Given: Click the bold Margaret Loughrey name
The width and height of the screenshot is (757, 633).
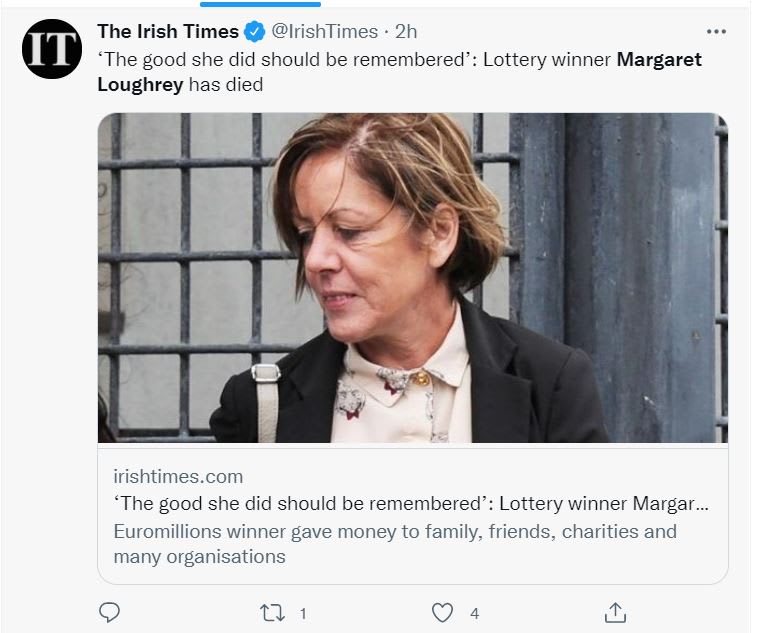Looking at the screenshot, I should (x=658, y=59).
